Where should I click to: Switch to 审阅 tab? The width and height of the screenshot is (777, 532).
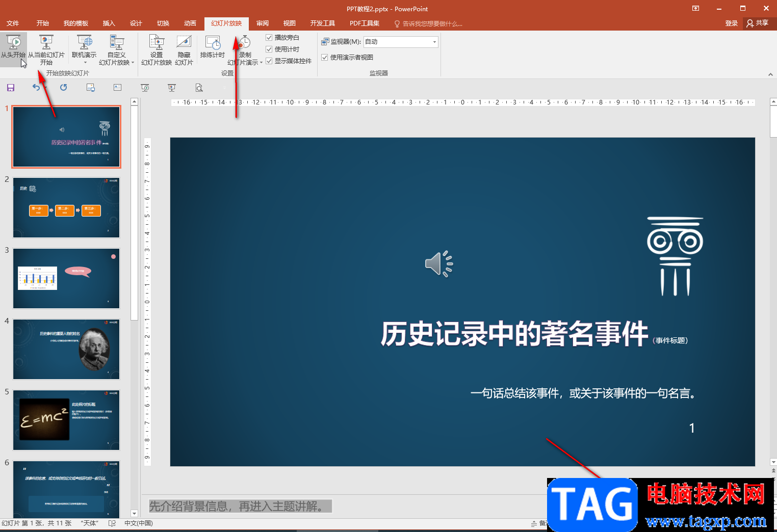click(x=263, y=23)
